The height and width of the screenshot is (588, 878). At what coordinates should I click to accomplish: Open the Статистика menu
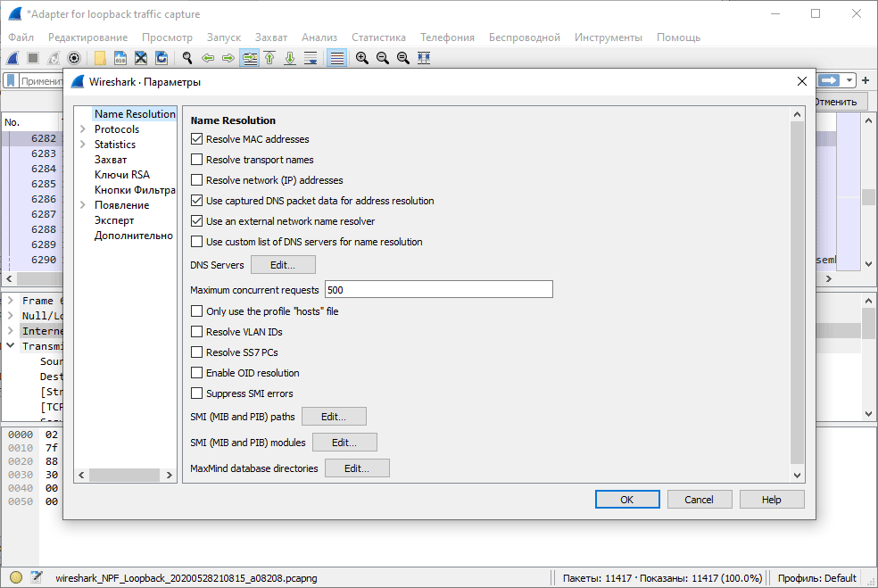[x=378, y=37]
